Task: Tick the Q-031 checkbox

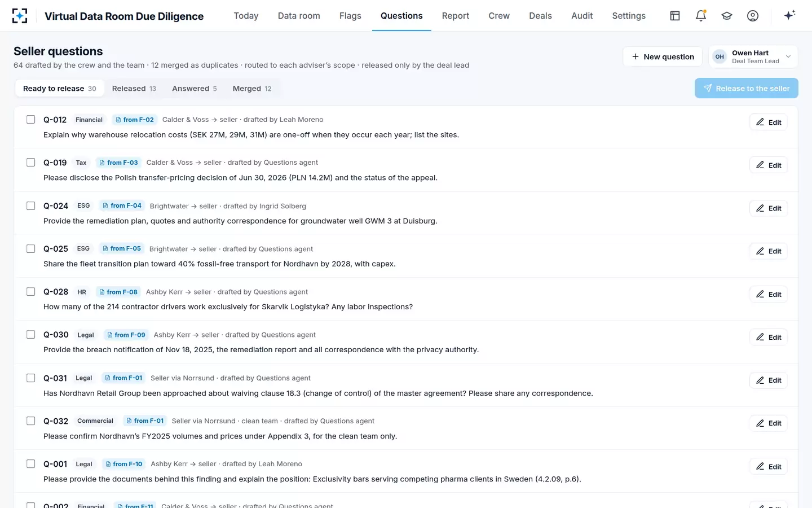Action: (x=31, y=378)
